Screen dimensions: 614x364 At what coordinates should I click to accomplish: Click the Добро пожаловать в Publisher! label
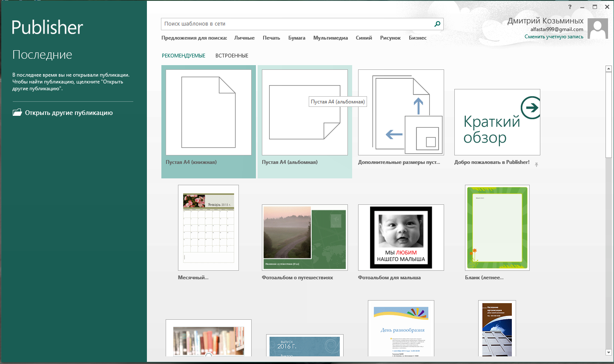(492, 162)
